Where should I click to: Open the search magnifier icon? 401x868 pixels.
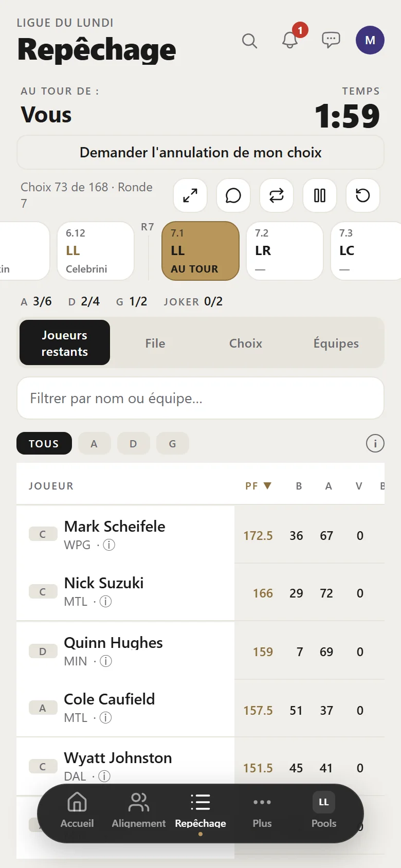(249, 40)
